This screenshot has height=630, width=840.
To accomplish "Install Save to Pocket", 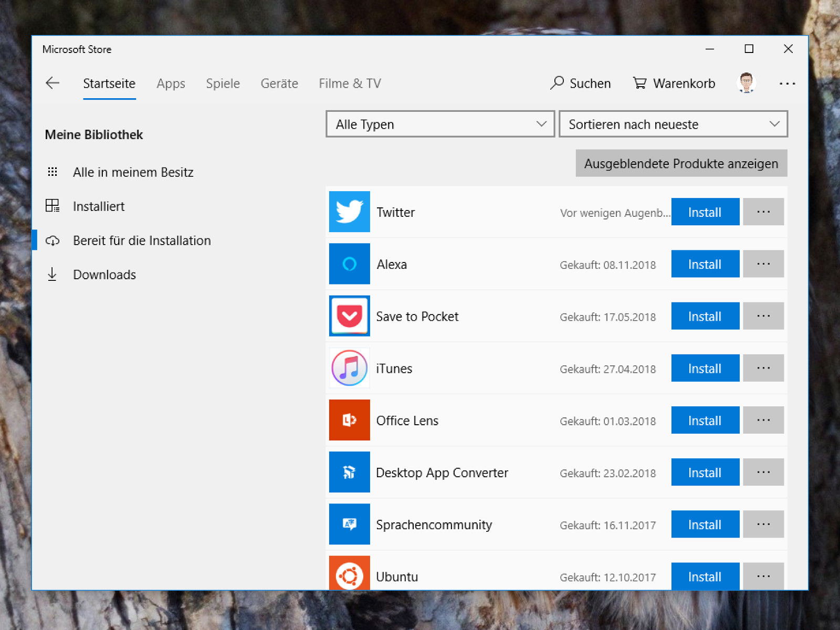I will [705, 316].
